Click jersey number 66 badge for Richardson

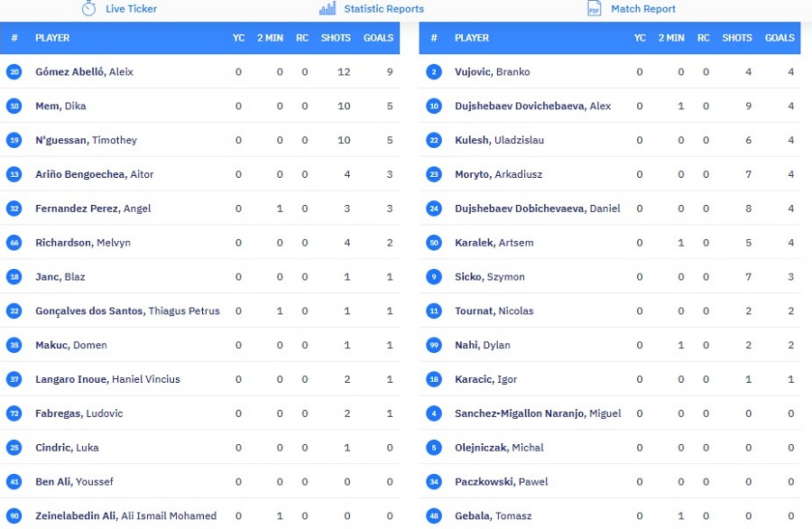[14, 243]
